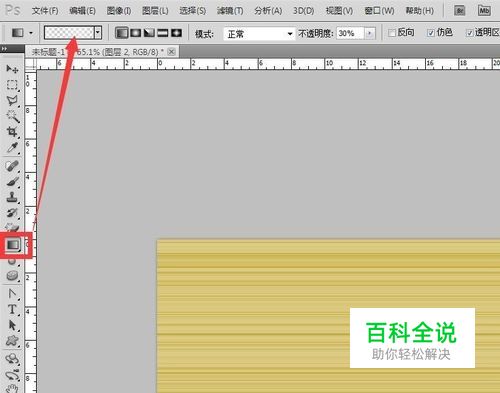500x393 pixels.
Task: Choose the Linear gradient style
Action: pos(122,33)
